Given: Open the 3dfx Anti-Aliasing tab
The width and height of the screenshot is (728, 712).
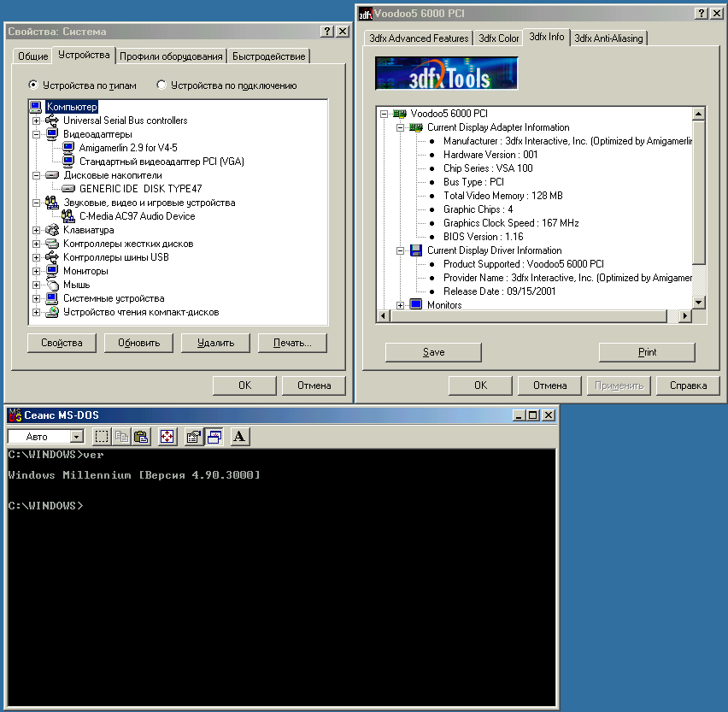Looking at the screenshot, I should point(608,38).
